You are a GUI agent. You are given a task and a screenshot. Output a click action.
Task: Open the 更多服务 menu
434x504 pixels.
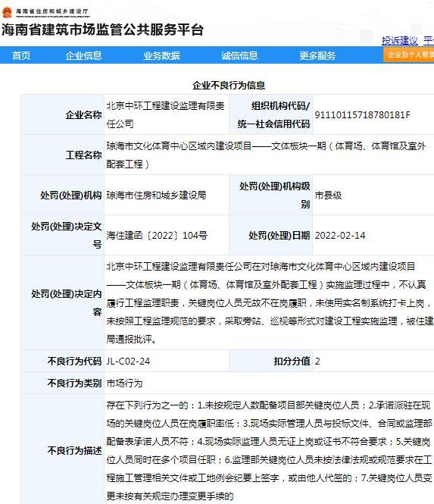coord(317,55)
